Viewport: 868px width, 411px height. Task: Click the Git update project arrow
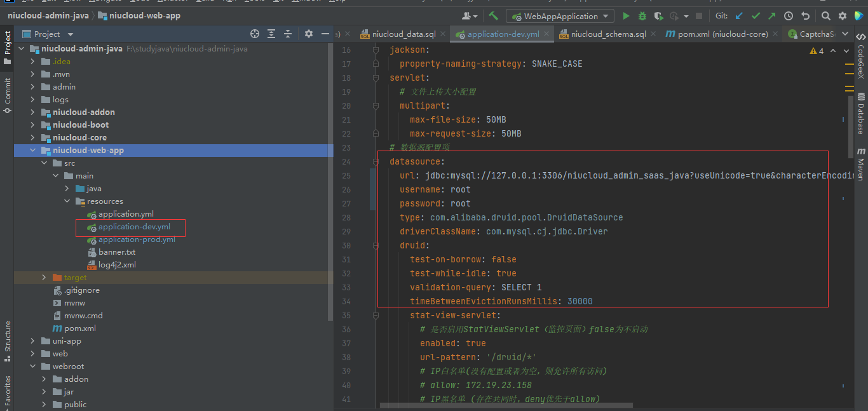739,16
